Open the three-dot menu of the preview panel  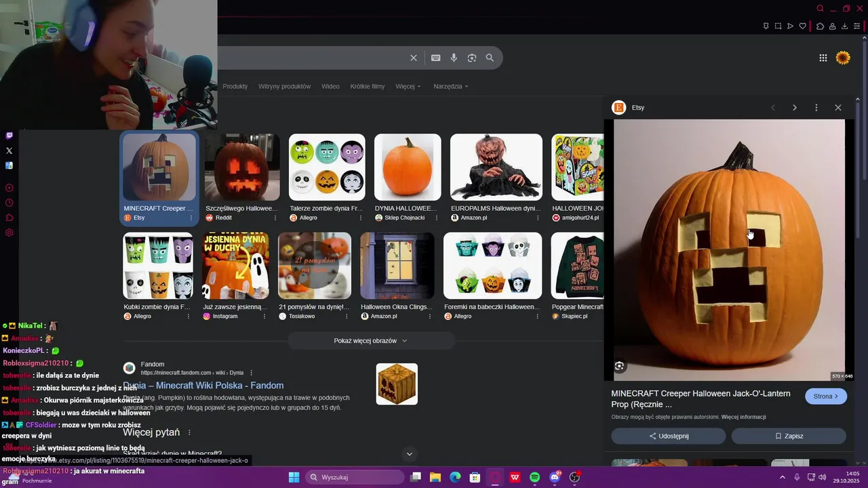click(x=816, y=107)
